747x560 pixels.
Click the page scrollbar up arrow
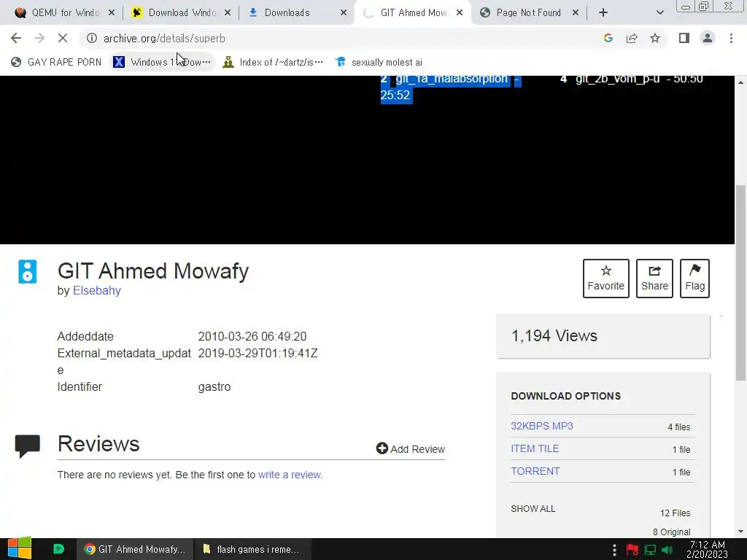click(x=740, y=82)
